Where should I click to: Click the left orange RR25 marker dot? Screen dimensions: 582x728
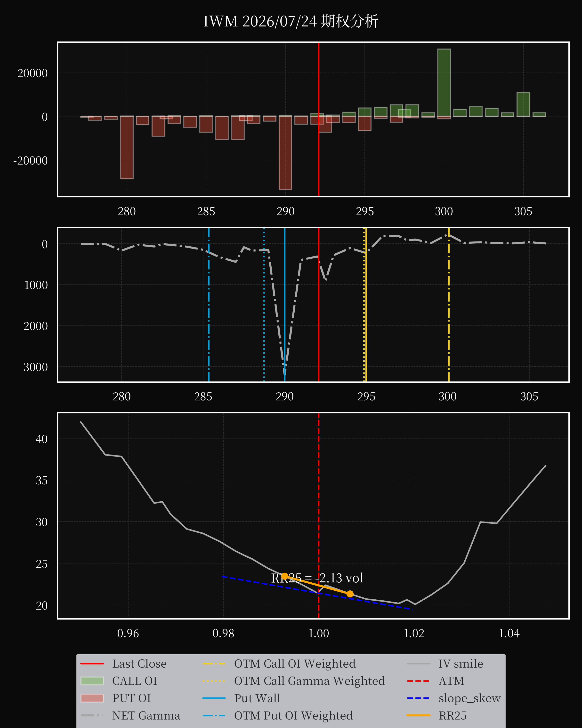pyautogui.click(x=285, y=576)
